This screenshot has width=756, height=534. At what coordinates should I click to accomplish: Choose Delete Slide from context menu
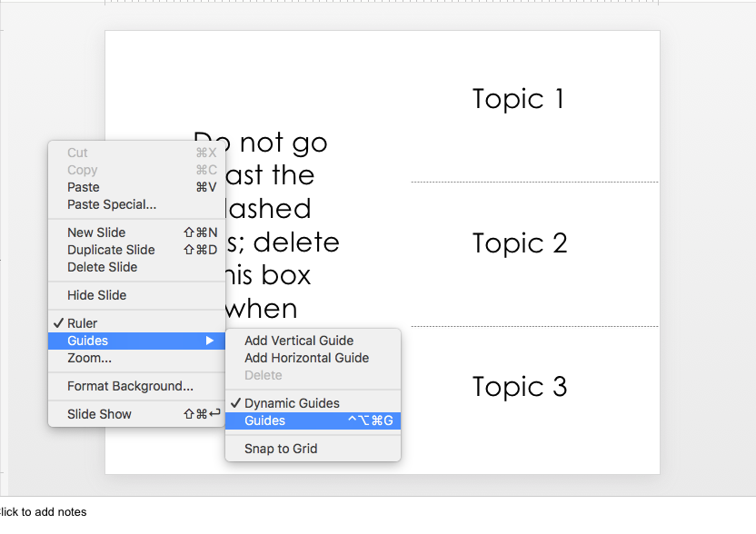[103, 267]
